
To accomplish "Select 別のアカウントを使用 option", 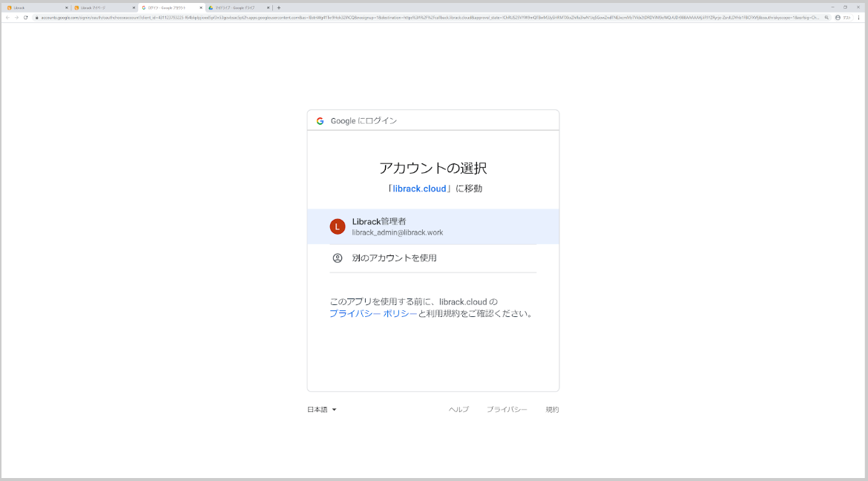I will tap(394, 258).
